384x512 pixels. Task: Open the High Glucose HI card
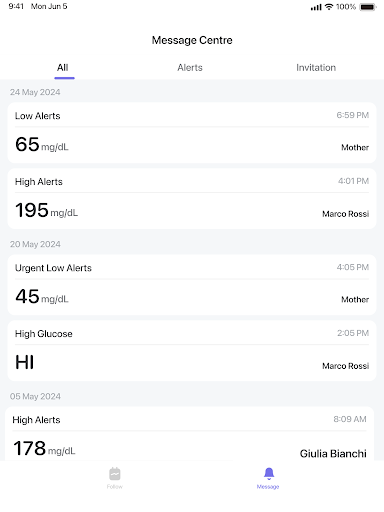(x=192, y=351)
